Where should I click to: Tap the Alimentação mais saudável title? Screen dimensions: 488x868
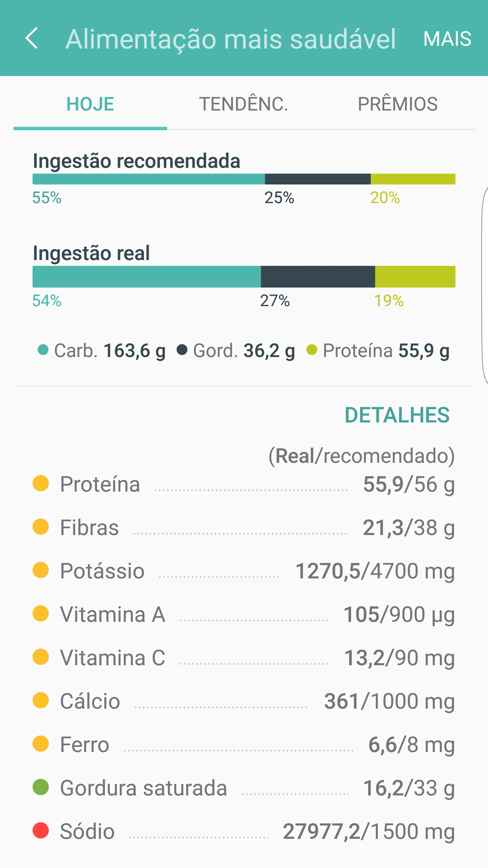point(230,39)
